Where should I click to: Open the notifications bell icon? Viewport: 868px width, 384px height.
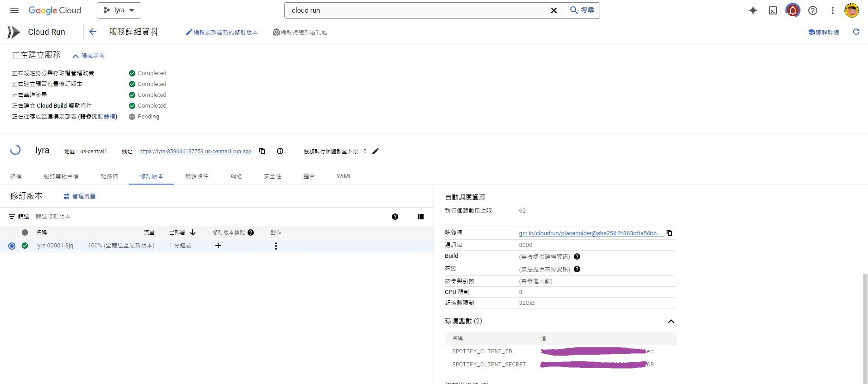pos(793,10)
